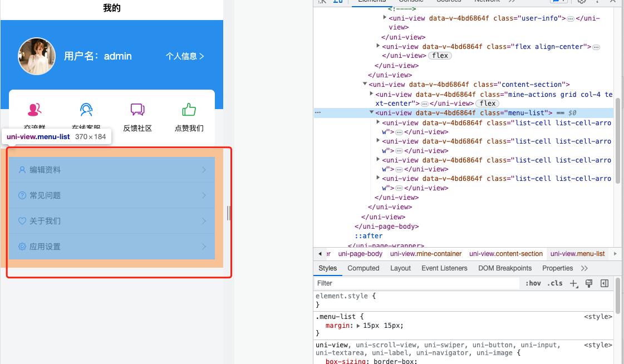Toggle the :hov element state button

pyautogui.click(x=533, y=283)
